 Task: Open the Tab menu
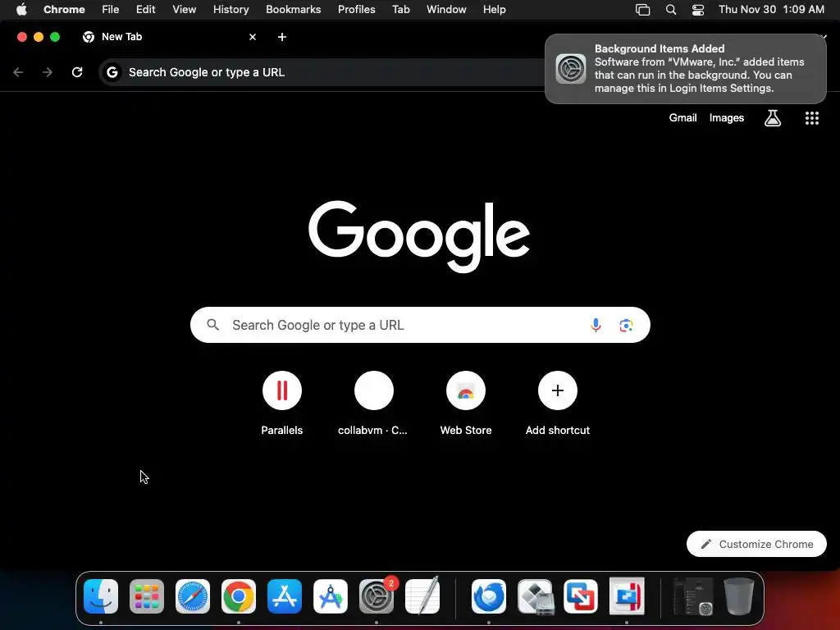[400, 10]
